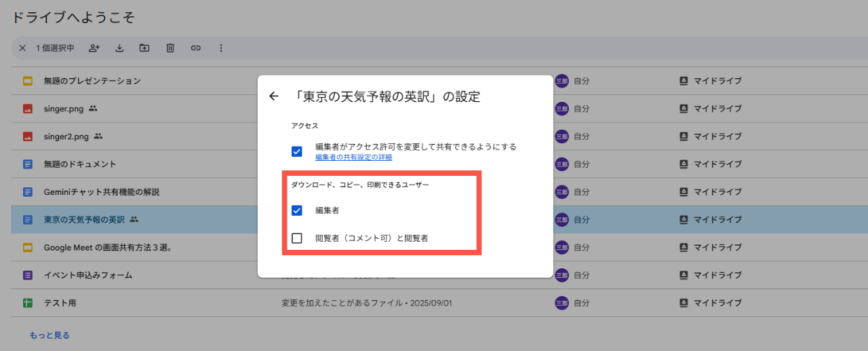Check the 閲覧者（コメント可）と閲覧者 checkbox
868x351 pixels.
296,238
